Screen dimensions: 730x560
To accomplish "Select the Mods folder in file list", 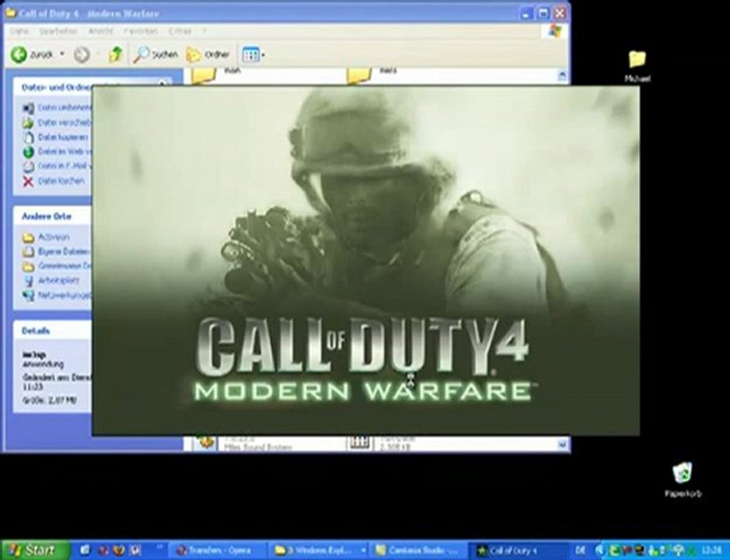I will click(x=359, y=75).
